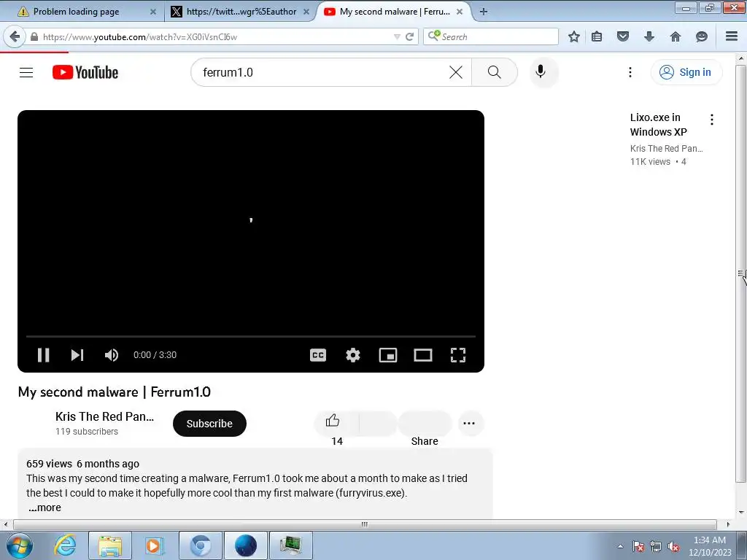Click the chat smiley toolbar icon
Screen dimensions: 747x560
click(x=701, y=36)
